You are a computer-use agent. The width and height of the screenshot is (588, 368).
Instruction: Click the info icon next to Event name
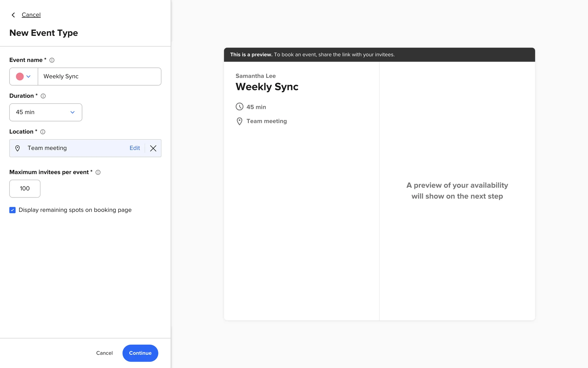[52, 60]
